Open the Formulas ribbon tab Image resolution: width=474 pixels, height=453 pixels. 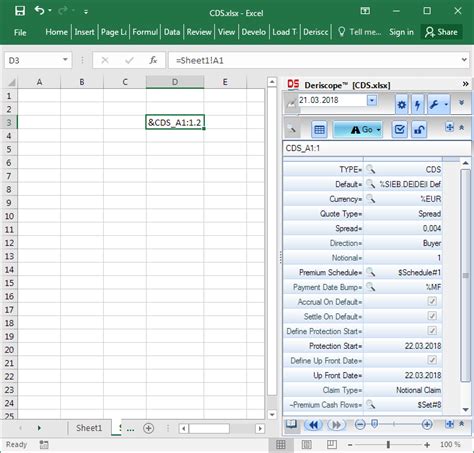145,32
